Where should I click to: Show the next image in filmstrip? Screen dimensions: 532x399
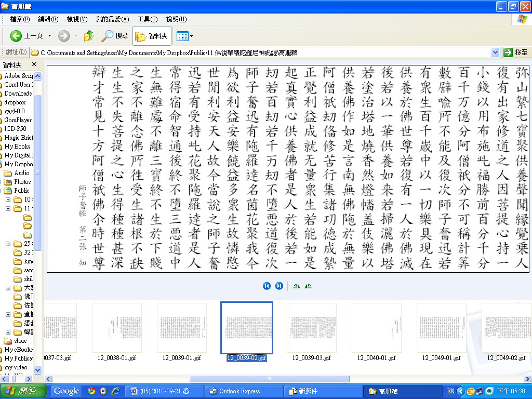[279, 286]
